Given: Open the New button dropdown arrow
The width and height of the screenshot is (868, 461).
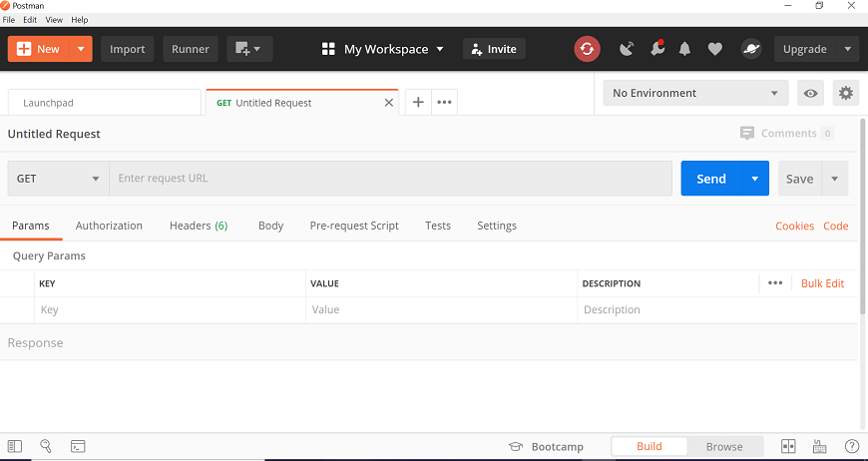Looking at the screenshot, I should [81, 49].
